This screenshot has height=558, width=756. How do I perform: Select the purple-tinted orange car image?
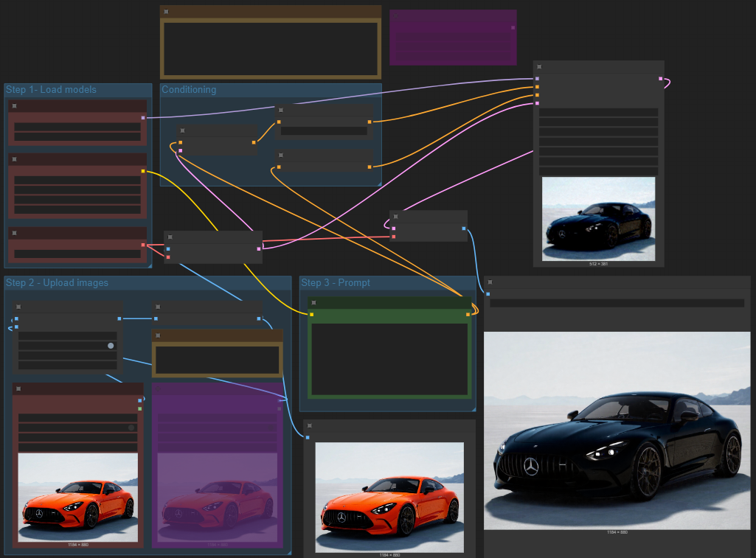(x=218, y=498)
